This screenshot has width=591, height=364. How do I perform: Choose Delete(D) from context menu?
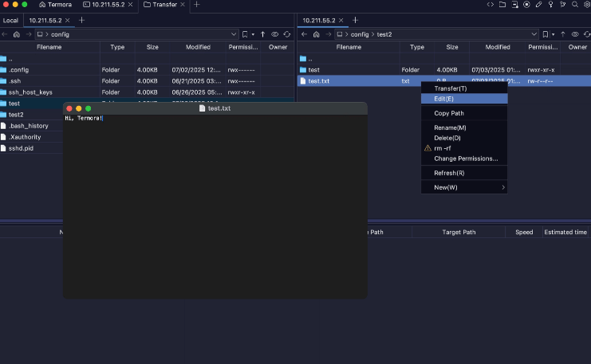tap(464, 138)
